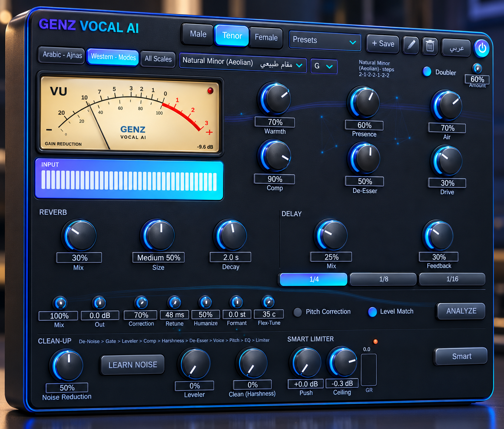504x429 pixels.
Task: Choose the 1/16 delay time
Action: click(x=452, y=279)
